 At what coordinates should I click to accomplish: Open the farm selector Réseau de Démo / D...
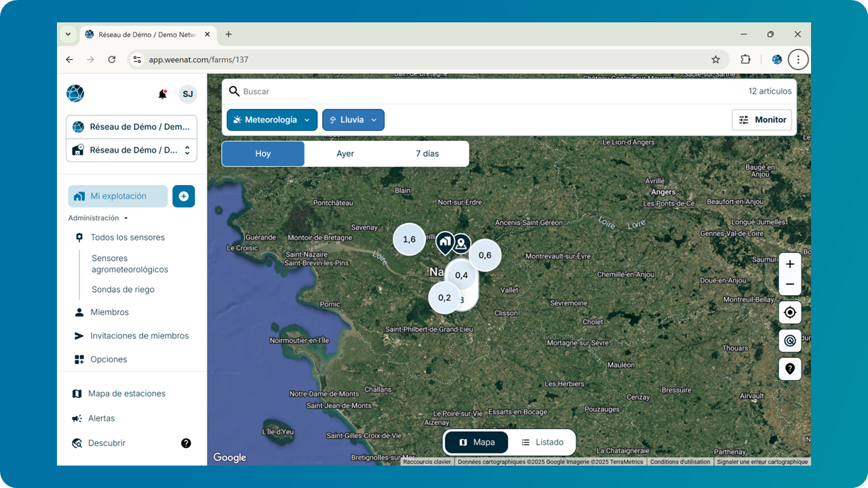(x=132, y=150)
